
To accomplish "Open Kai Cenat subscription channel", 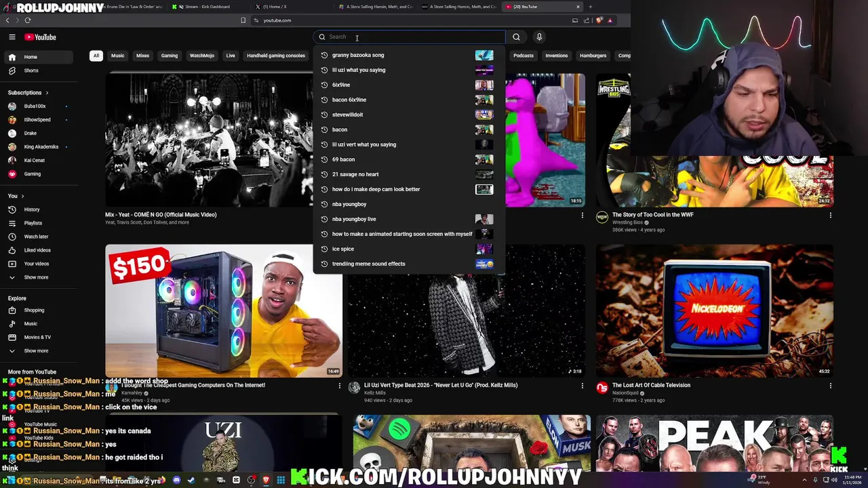I will [37, 161].
